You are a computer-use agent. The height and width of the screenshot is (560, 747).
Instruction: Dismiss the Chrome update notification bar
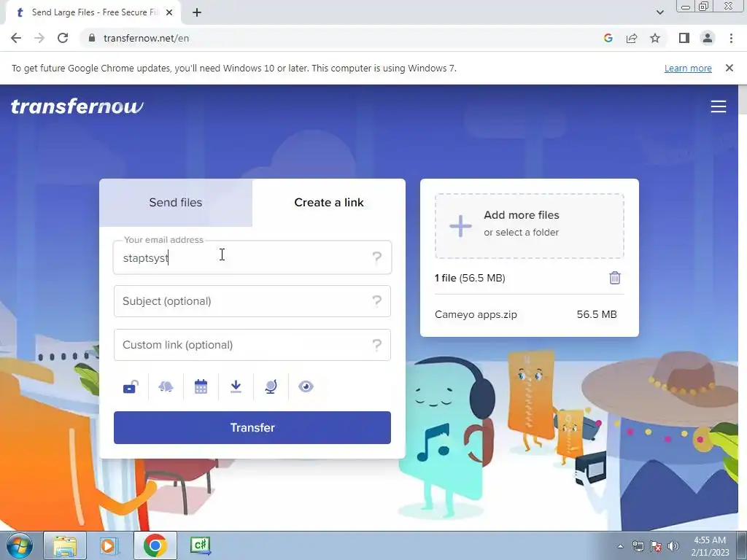729,68
